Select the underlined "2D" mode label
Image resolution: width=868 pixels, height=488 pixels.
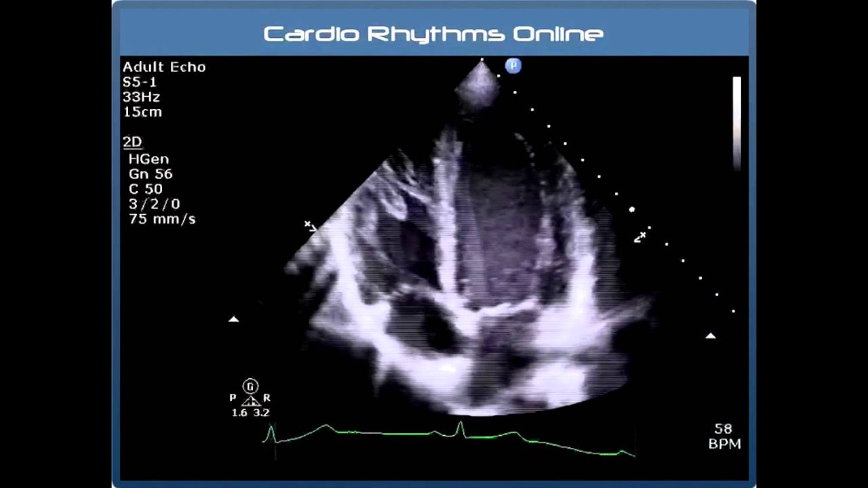[132, 142]
